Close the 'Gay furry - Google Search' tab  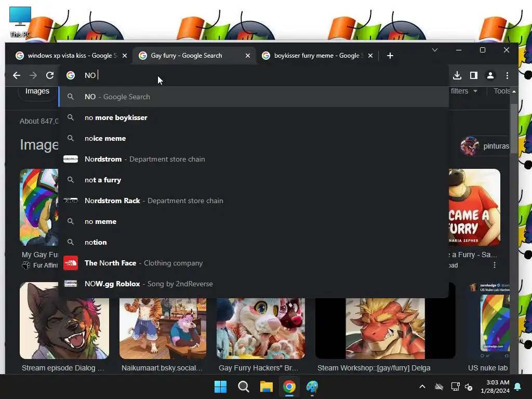[x=248, y=56]
